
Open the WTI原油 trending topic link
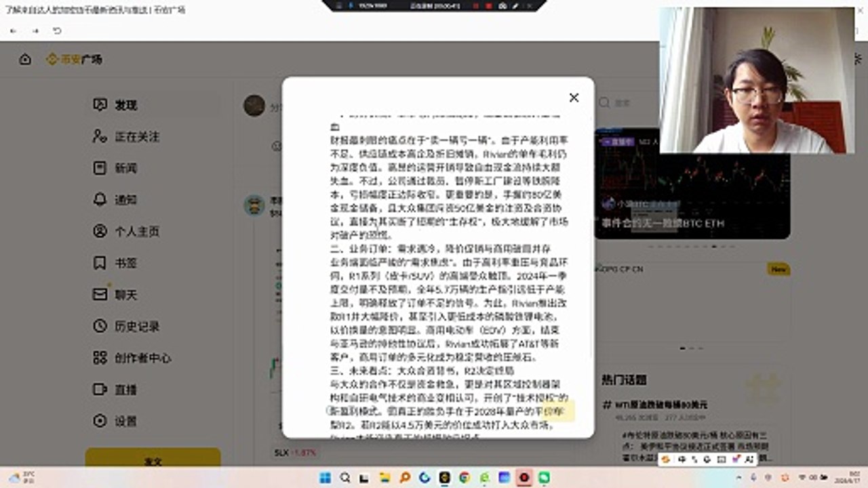(661, 405)
